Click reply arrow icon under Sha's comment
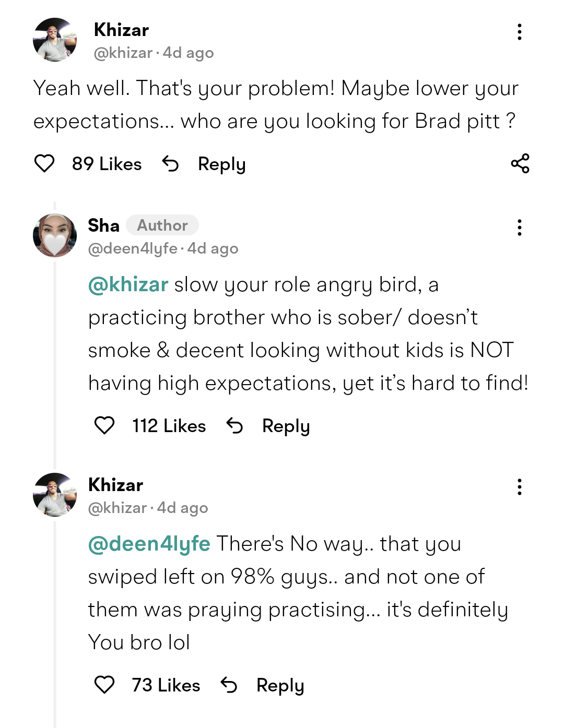The height and width of the screenshot is (728, 564). tap(234, 426)
